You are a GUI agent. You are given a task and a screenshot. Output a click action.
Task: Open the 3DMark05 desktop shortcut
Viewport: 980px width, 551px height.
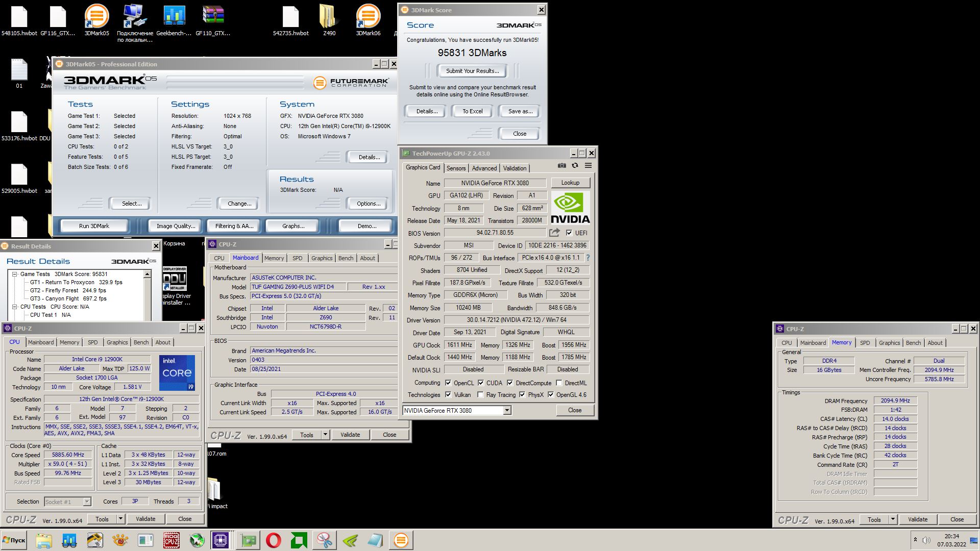[x=96, y=20]
